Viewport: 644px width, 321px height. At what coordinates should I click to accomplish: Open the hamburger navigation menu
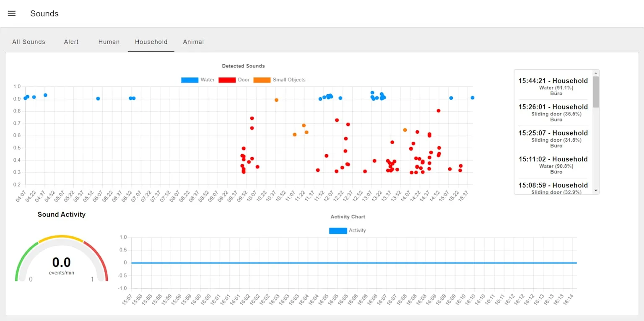point(12,13)
